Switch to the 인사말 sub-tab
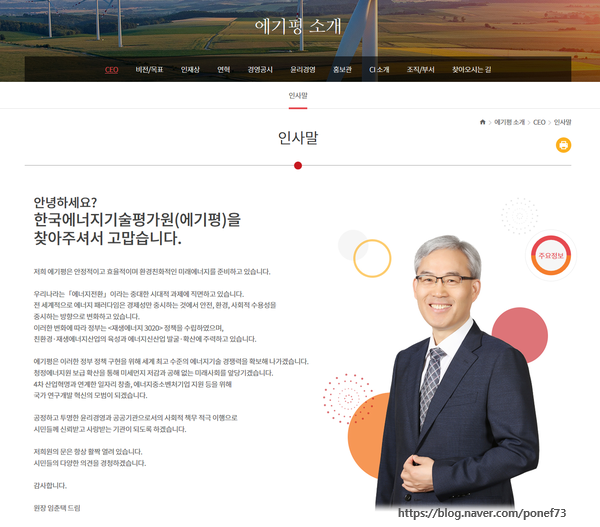 click(x=298, y=96)
